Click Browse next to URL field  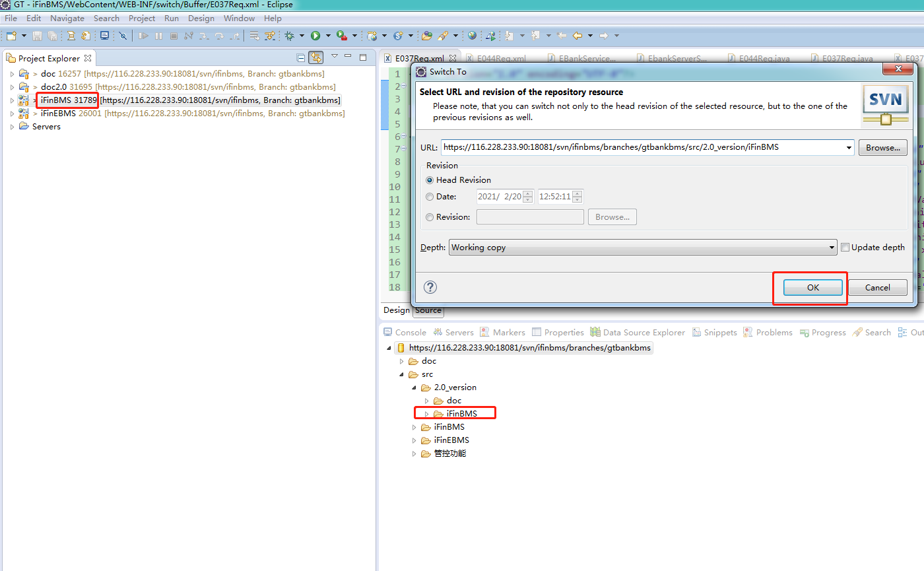[882, 148]
